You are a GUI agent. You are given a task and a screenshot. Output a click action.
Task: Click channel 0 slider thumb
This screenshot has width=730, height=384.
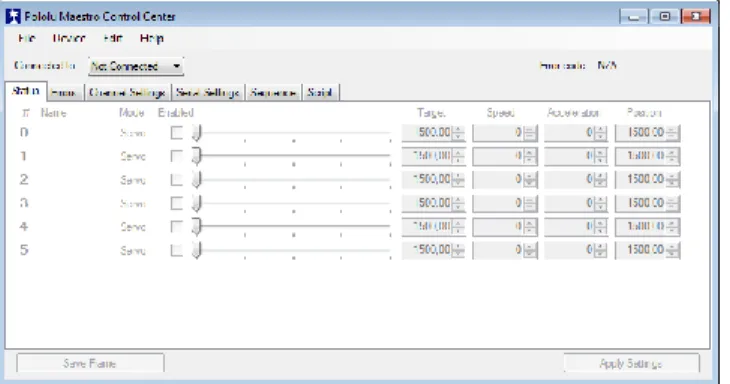(x=196, y=133)
